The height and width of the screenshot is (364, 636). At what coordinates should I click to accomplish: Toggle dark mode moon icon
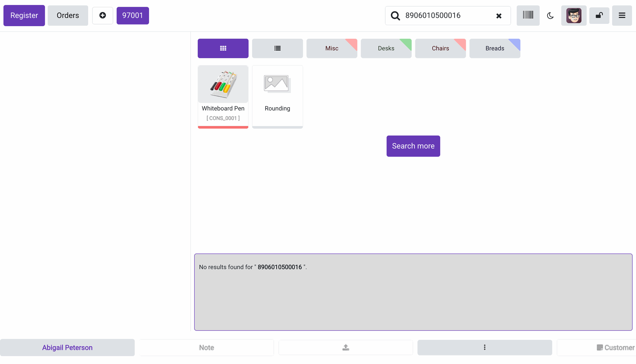[550, 16]
